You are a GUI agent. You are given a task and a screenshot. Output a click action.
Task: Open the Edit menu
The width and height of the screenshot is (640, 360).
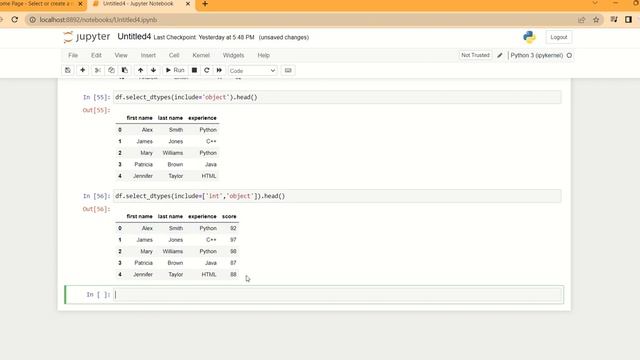click(x=96, y=55)
